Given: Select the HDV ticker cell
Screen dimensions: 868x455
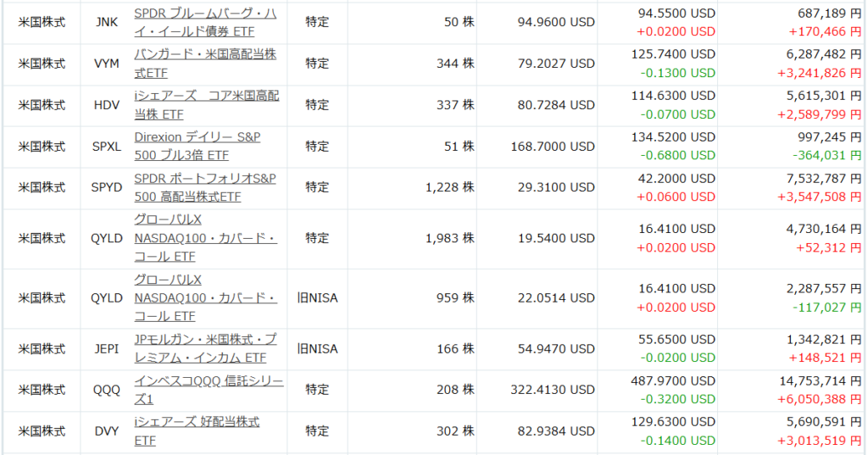Looking at the screenshot, I should 106,105.
